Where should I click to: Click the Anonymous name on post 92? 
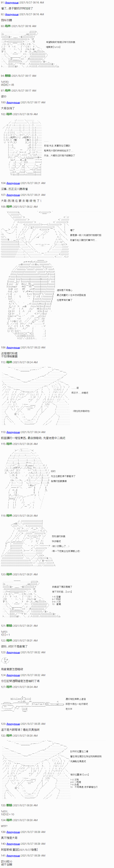[12, 15]
